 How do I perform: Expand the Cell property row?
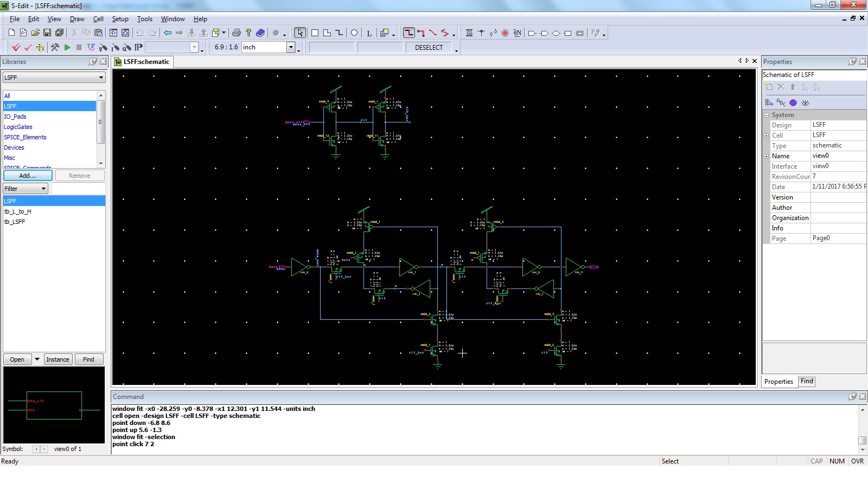[767, 136]
